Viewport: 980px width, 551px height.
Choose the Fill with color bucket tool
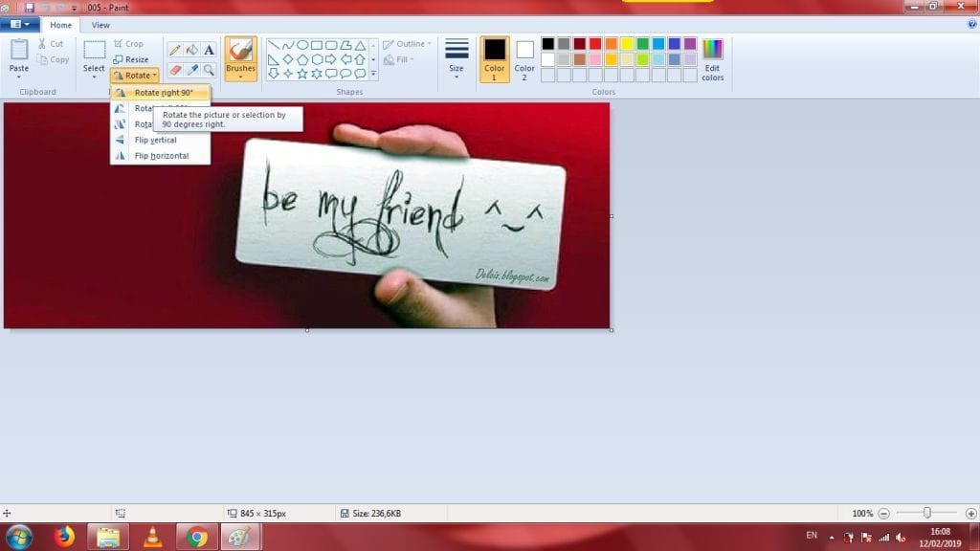click(191, 49)
